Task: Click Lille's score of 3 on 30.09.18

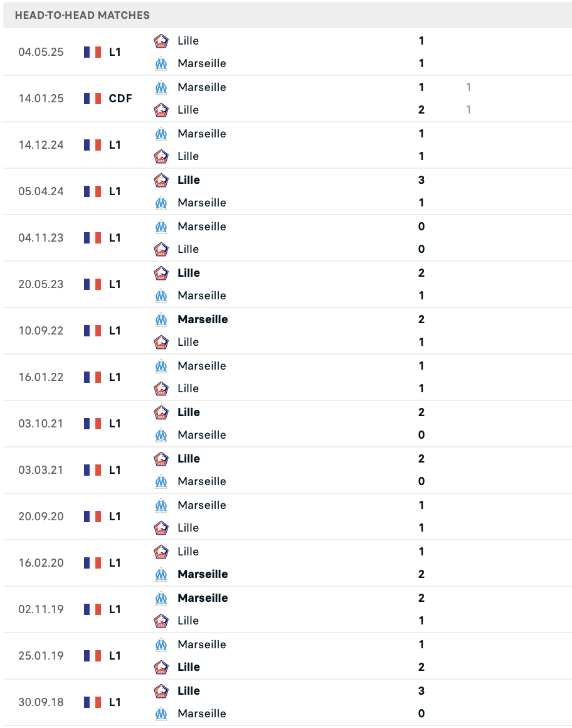Action: click(x=421, y=691)
